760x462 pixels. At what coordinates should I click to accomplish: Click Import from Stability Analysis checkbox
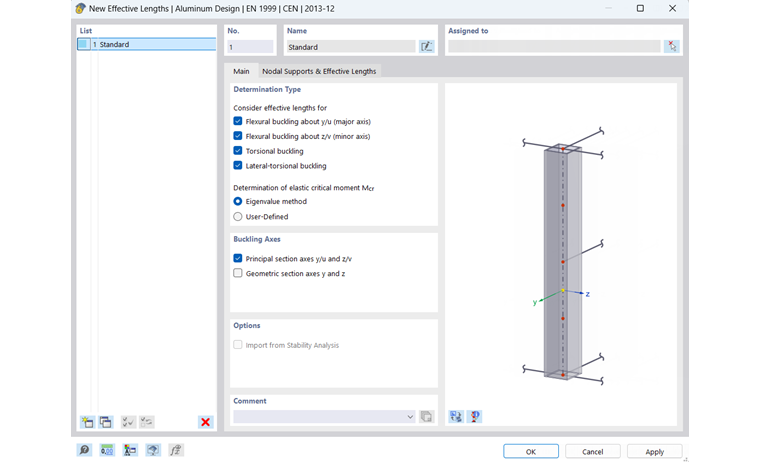pos(238,345)
